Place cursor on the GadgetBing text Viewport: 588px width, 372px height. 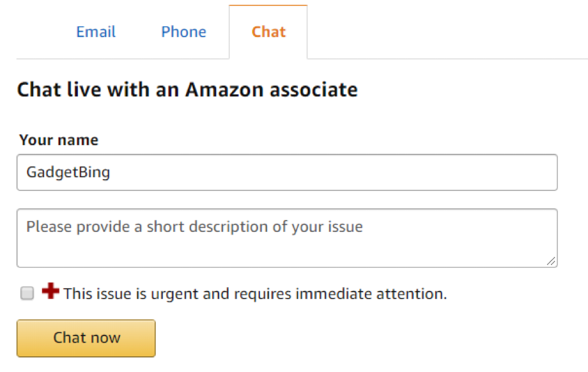68,172
